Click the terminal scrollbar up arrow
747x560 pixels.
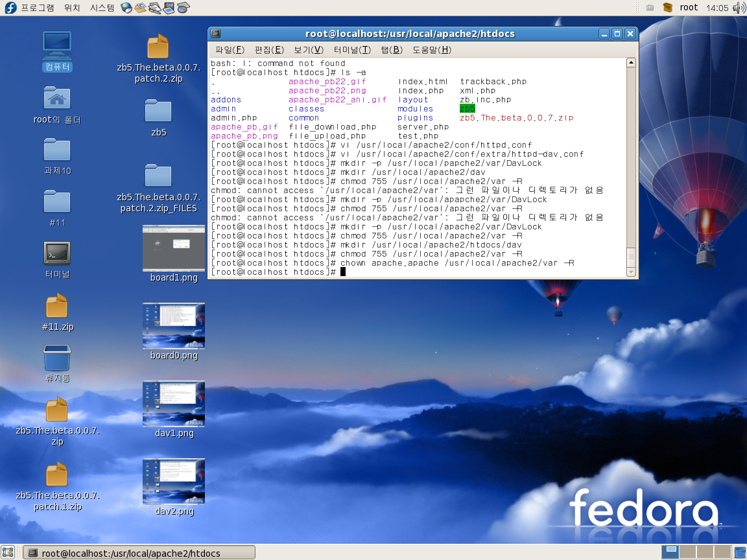[x=631, y=63]
